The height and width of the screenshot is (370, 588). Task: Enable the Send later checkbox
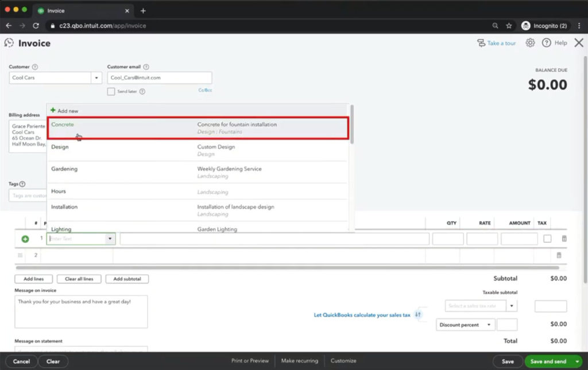click(111, 91)
